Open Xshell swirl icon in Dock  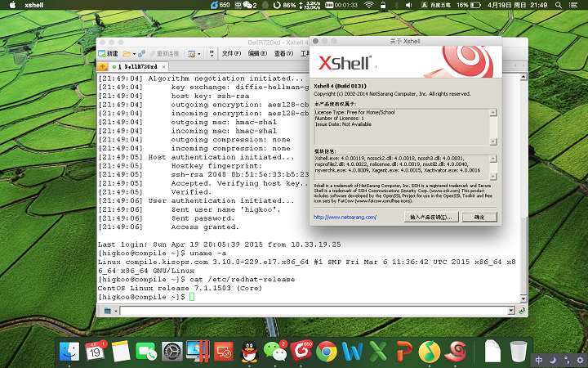tap(455, 352)
